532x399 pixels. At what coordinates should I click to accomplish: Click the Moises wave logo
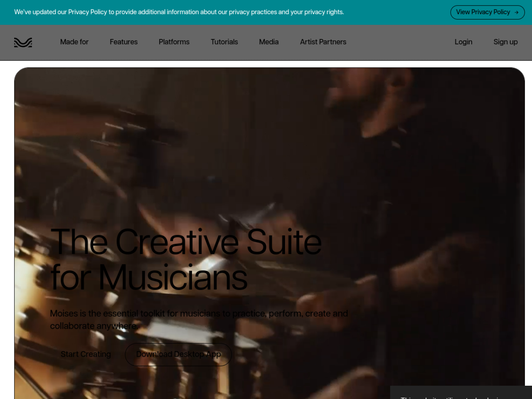click(x=23, y=42)
